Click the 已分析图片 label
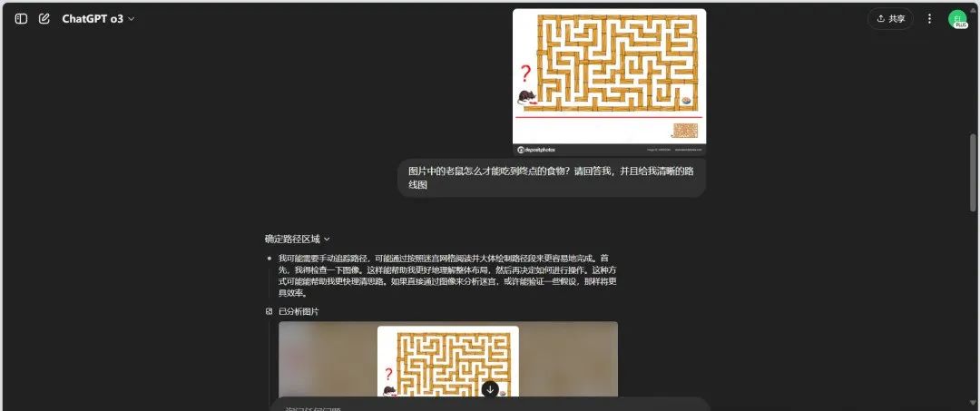The height and width of the screenshot is (411, 980). 299,311
